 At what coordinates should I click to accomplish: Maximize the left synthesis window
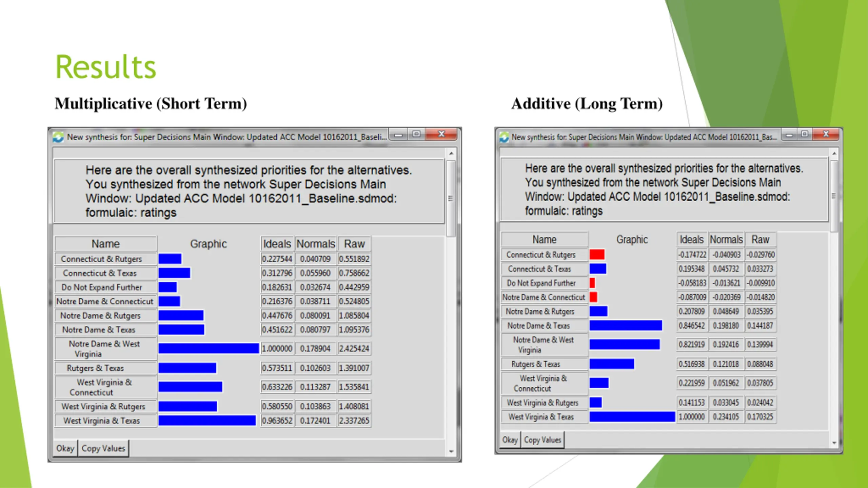pyautogui.click(x=416, y=134)
